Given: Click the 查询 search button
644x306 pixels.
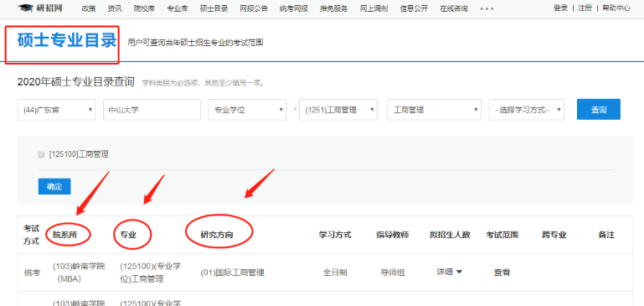Looking at the screenshot, I should 599,109.
